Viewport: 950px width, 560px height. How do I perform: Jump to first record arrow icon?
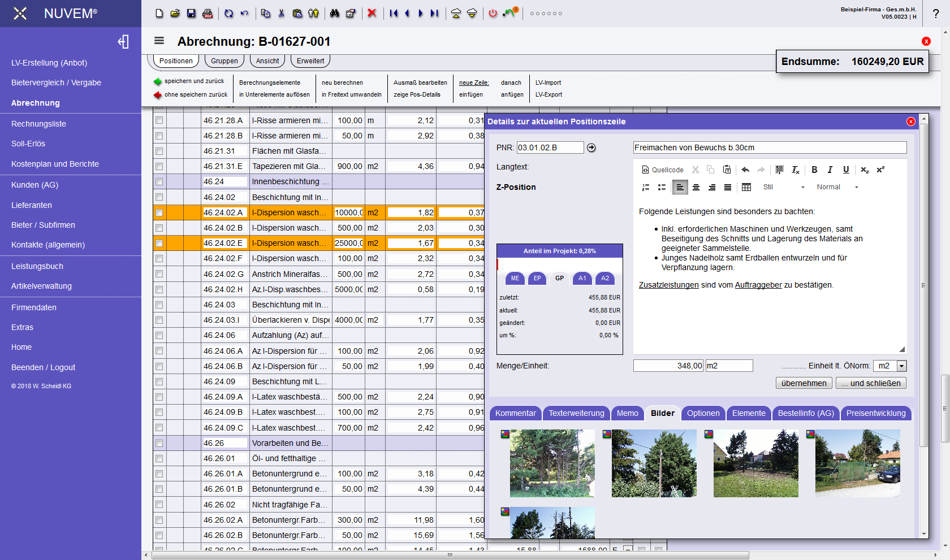(x=394, y=13)
